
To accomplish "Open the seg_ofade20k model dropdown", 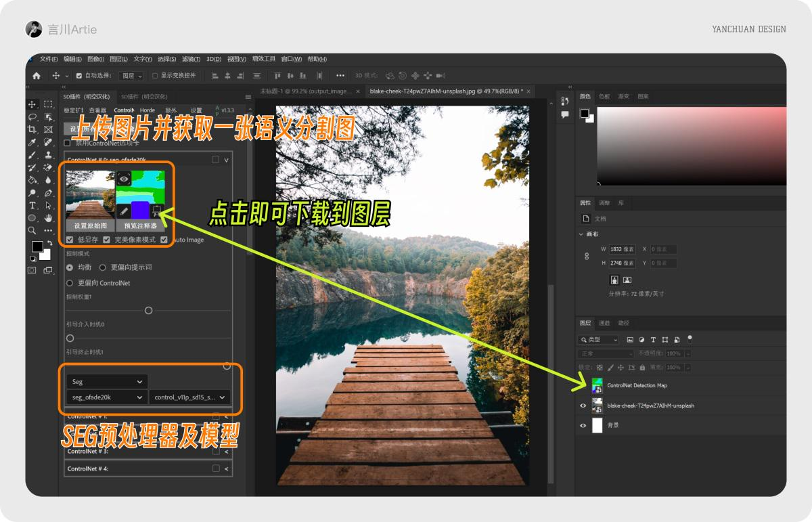I will point(106,398).
